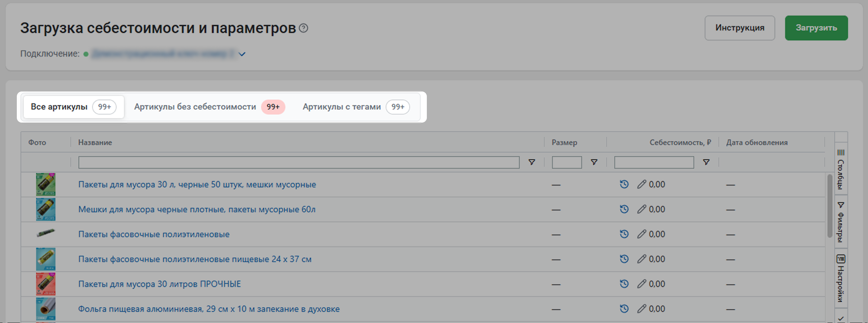The image size is (868, 323).
Task: Edit cost of Пакеты для мусора 30 литров ПРОЧНЫЕ
Action: tap(641, 284)
